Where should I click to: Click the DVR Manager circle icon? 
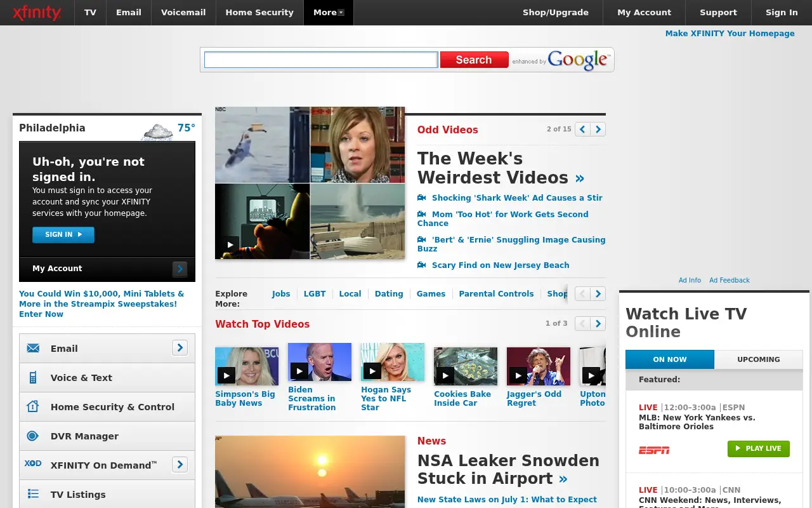pyautogui.click(x=33, y=436)
